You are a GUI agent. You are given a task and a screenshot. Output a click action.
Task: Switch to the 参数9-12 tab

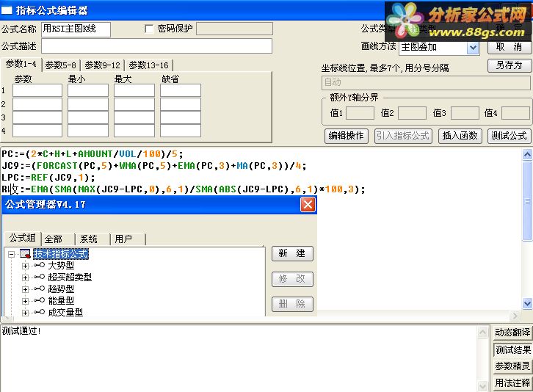pyautogui.click(x=102, y=65)
